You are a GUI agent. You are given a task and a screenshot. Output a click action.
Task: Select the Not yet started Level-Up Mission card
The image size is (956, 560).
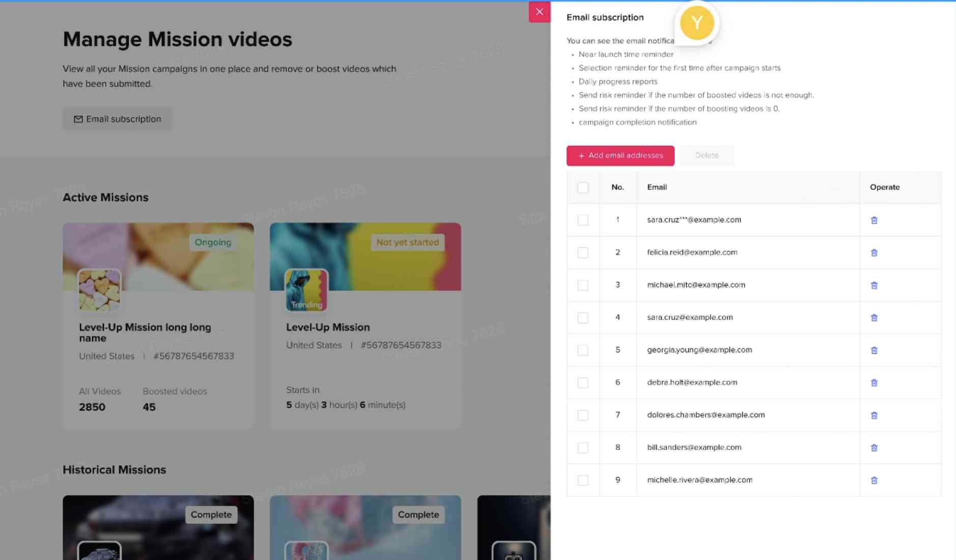pyautogui.click(x=365, y=326)
